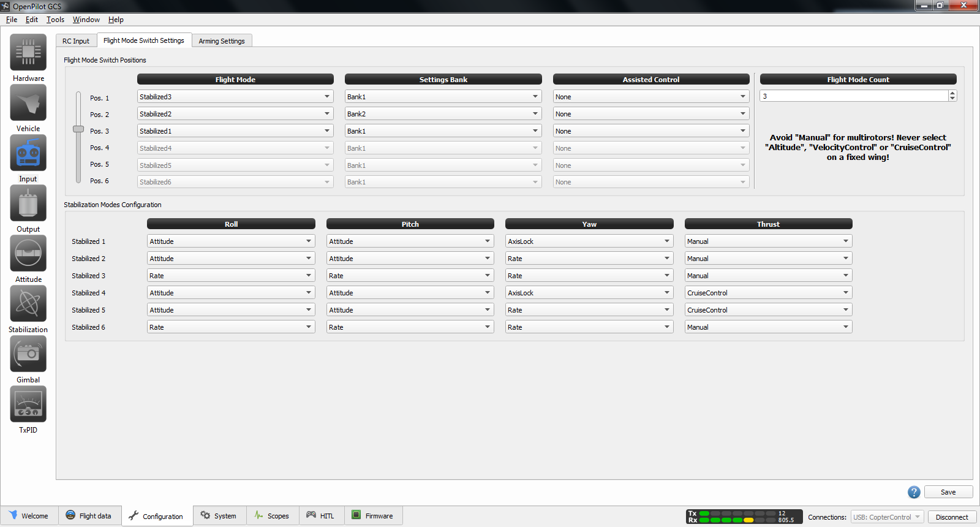
Task: Open Pos. 2 Flight Mode dropdown (Stabilized2)
Action: click(x=235, y=114)
